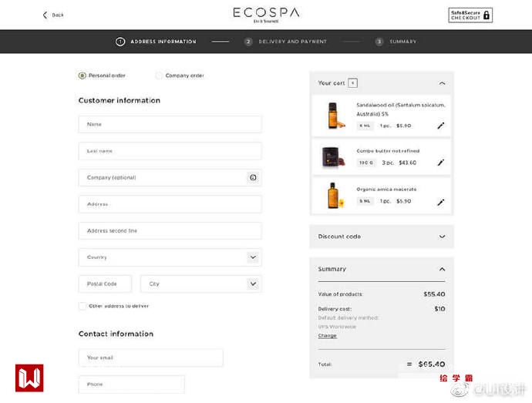The height and width of the screenshot is (403, 532).
Task: Open the Country dropdown
Action: pyautogui.click(x=252, y=257)
